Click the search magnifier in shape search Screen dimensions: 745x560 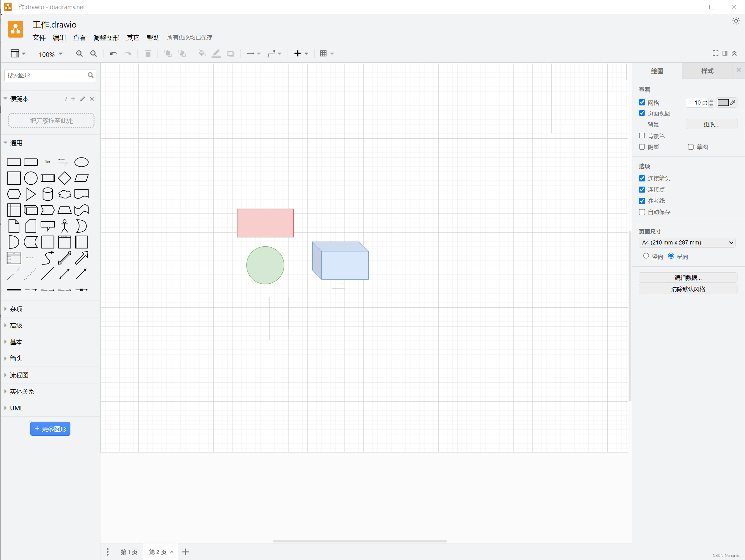[x=91, y=75]
